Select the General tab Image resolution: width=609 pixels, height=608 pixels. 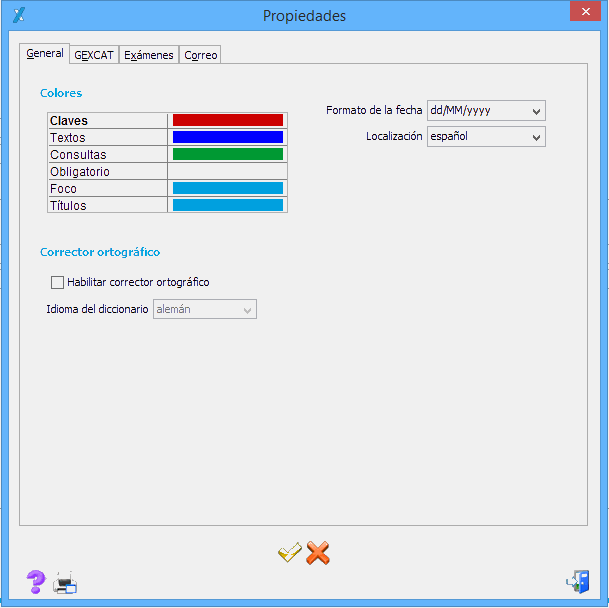coord(45,54)
